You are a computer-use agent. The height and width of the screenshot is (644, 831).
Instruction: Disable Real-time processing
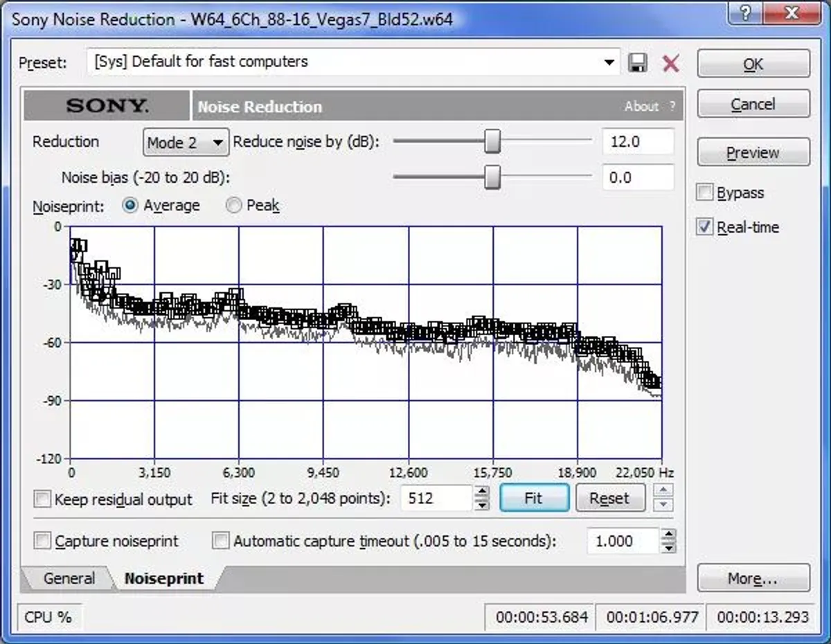704,227
